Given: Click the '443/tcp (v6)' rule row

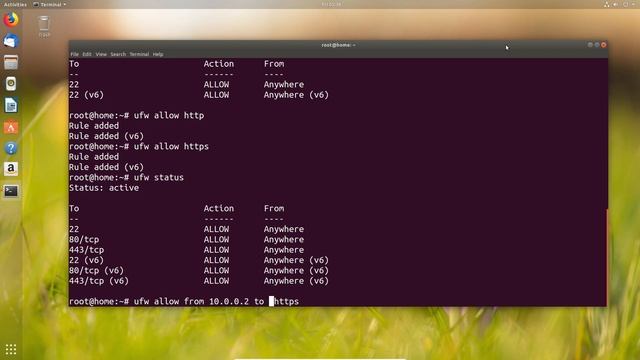Looking at the screenshot, I should pyautogui.click(x=199, y=281).
